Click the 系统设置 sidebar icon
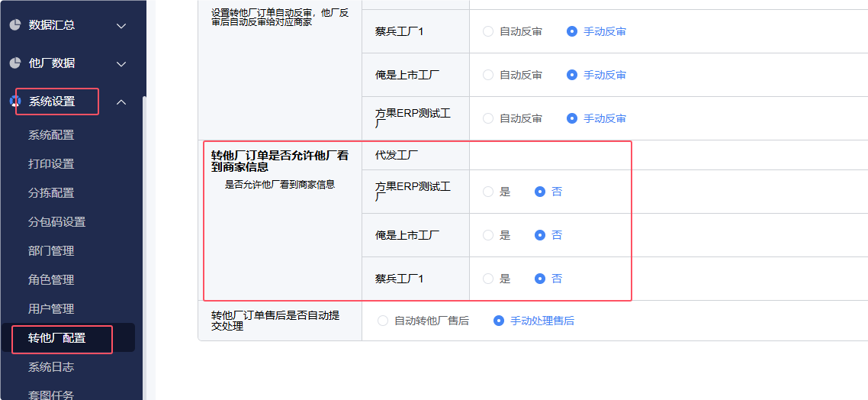This screenshot has width=868, height=400. click(x=15, y=102)
